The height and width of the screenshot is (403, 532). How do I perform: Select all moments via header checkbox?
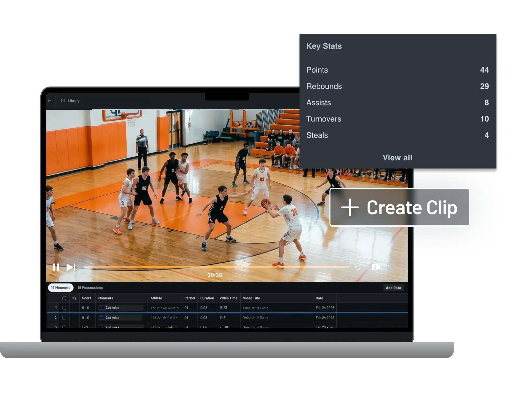click(x=64, y=298)
